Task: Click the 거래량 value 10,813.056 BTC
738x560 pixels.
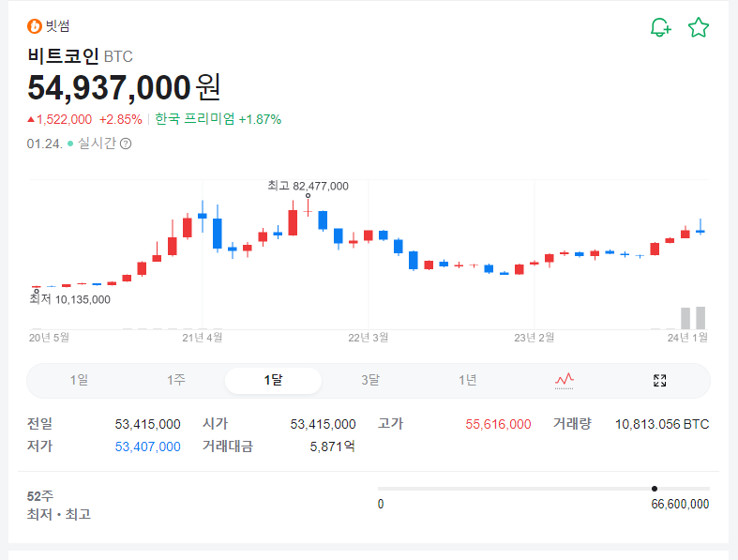Action: [x=662, y=424]
